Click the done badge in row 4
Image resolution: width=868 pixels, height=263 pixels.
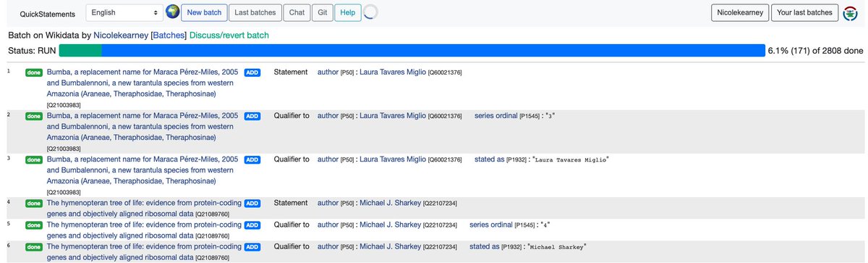pyautogui.click(x=34, y=203)
